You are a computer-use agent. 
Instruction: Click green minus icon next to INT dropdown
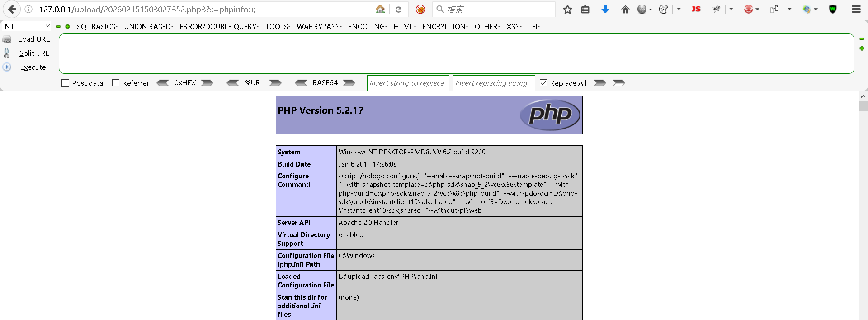click(x=58, y=27)
